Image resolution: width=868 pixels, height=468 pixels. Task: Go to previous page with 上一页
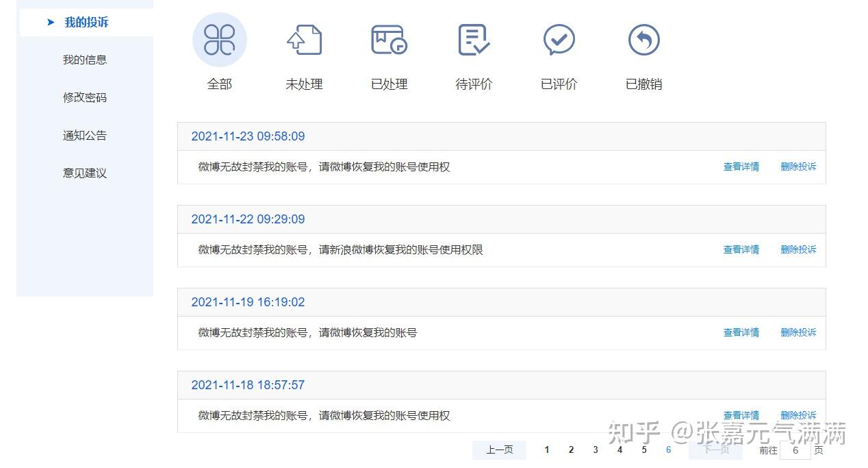tap(500, 449)
